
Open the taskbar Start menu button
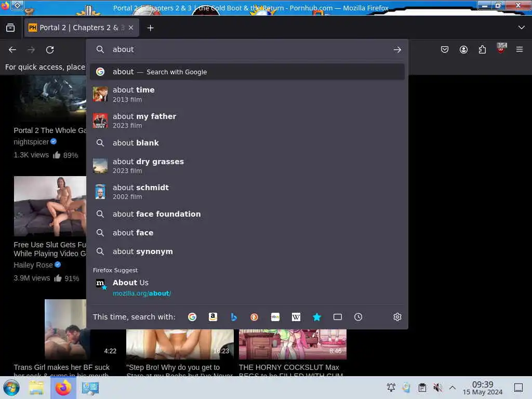tap(11, 388)
